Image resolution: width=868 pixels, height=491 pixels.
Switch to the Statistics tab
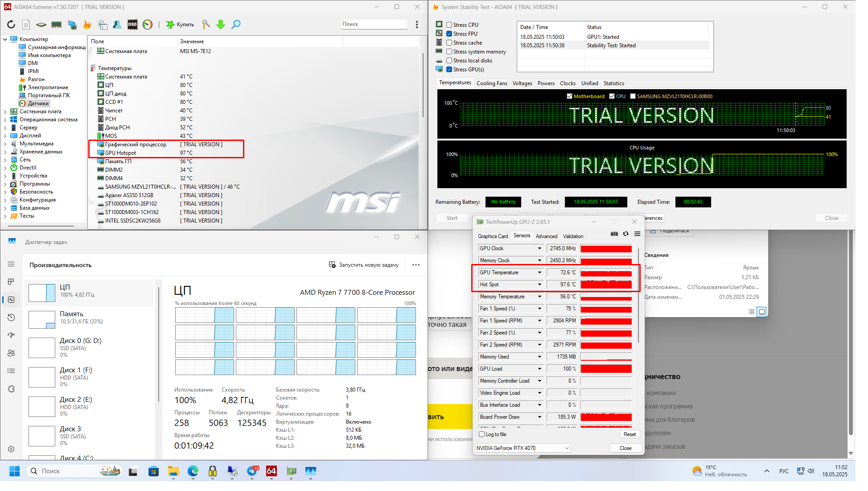(x=613, y=83)
